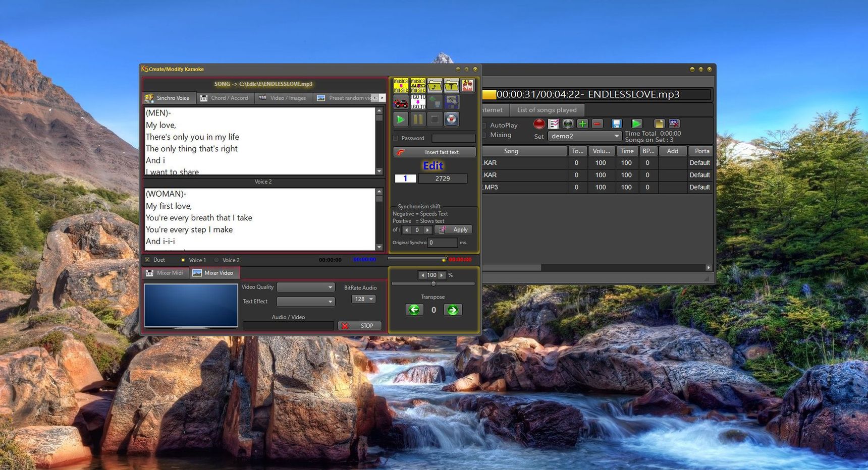The width and height of the screenshot is (868, 470).
Task: Apply the synchronism shift
Action: pos(454,230)
